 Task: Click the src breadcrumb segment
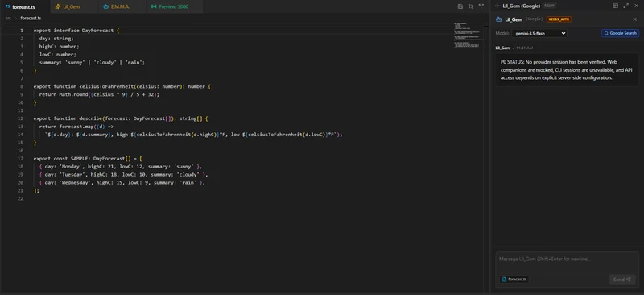click(x=8, y=18)
